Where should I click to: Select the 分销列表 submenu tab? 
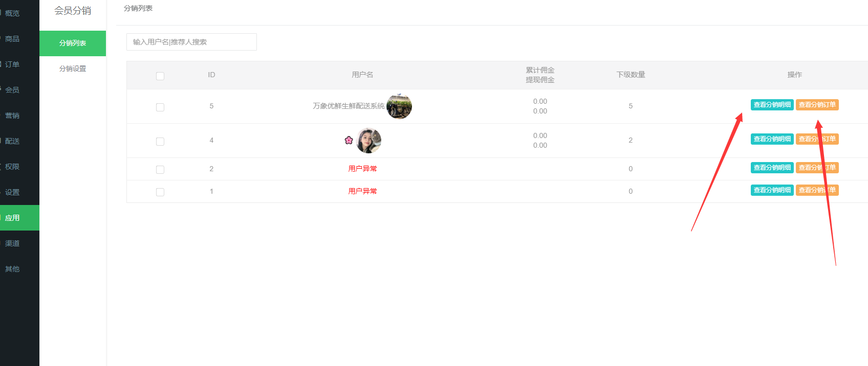click(x=73, y=43)
